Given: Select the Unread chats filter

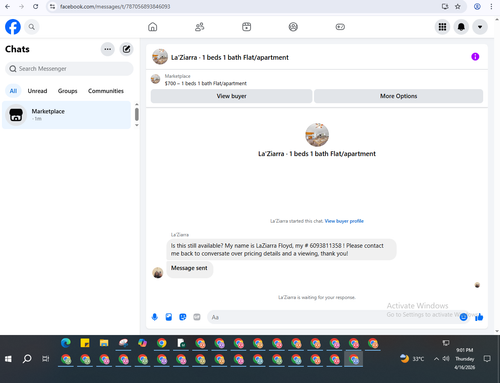Looking at the screenshot, I should (37, 91).
